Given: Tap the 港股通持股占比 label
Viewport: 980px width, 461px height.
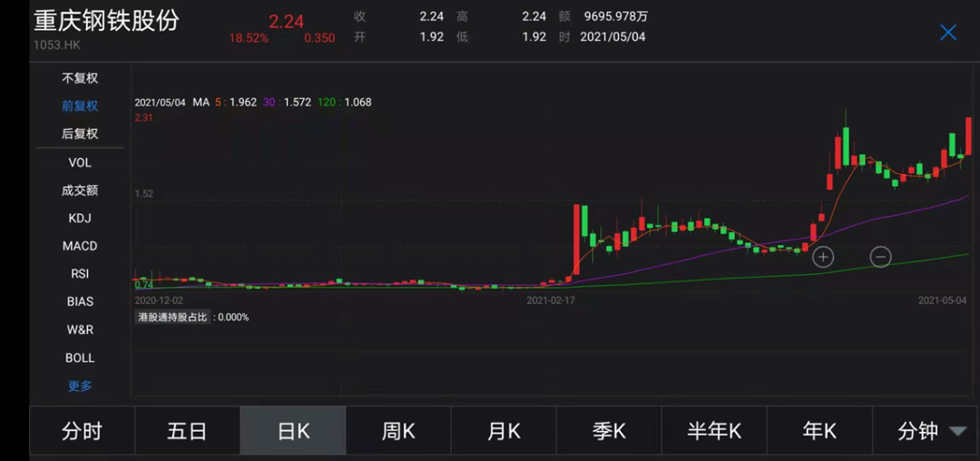Looking at the screenshot, I should tap(171, 318).
